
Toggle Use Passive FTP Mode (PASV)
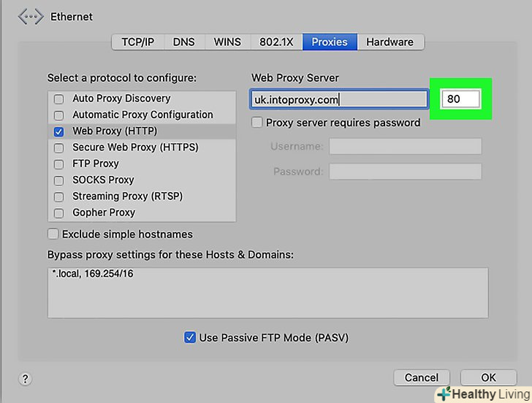click(x=190, y=337)
